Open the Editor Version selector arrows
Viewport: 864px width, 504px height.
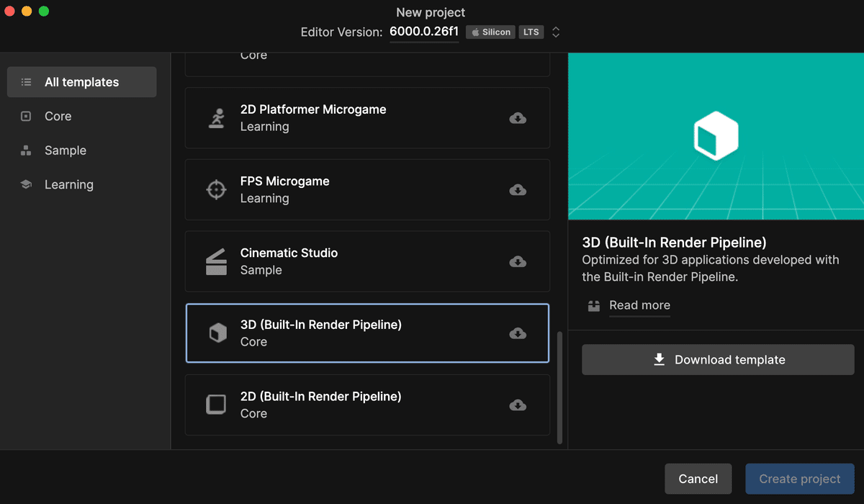[x=556, y=32]
